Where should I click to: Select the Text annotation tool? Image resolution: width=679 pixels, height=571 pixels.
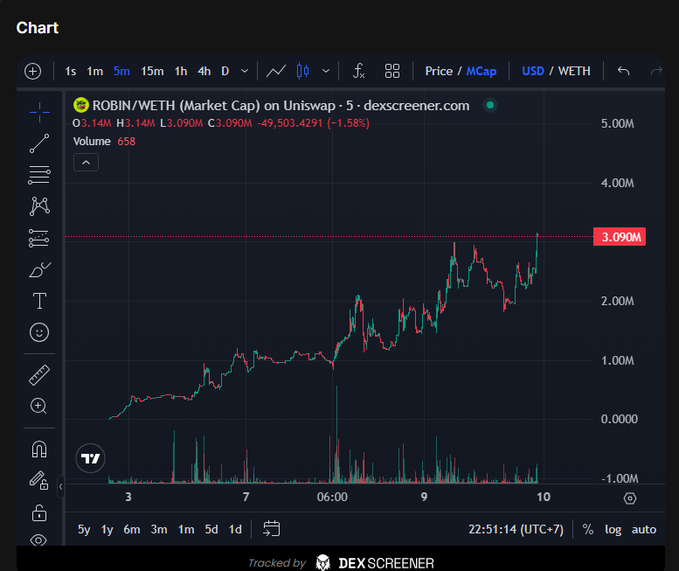(x=39, y=301)
